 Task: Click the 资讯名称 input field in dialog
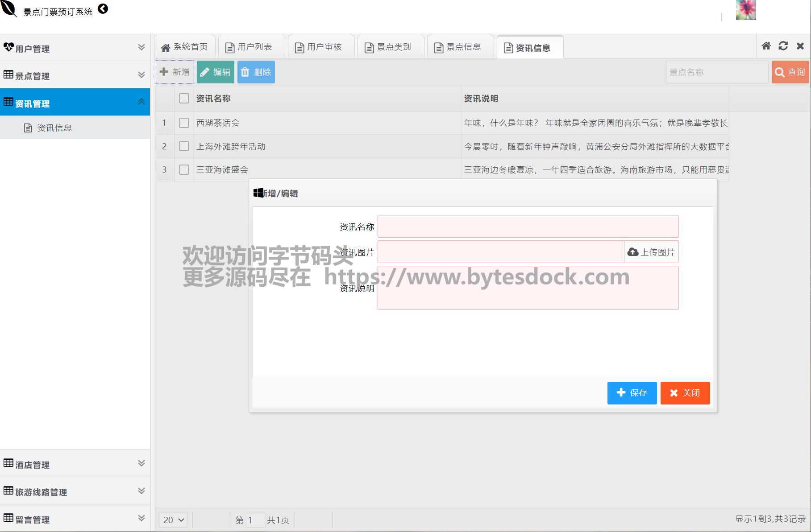(528, 227)
